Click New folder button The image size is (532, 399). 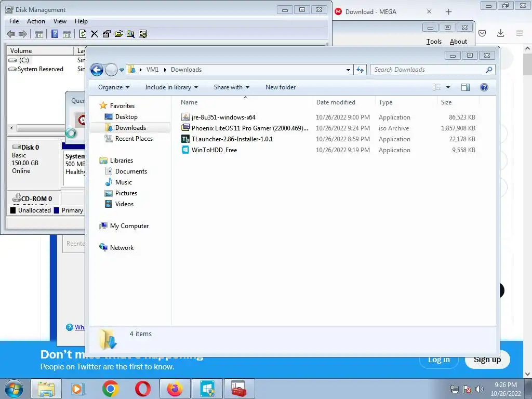[281, 87]
